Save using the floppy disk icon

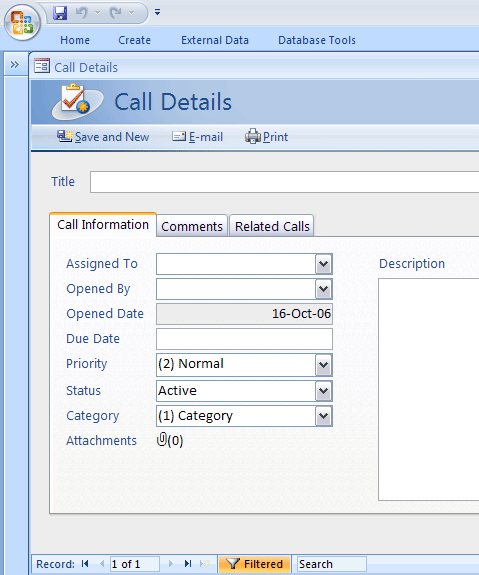(x=60, y=13)
